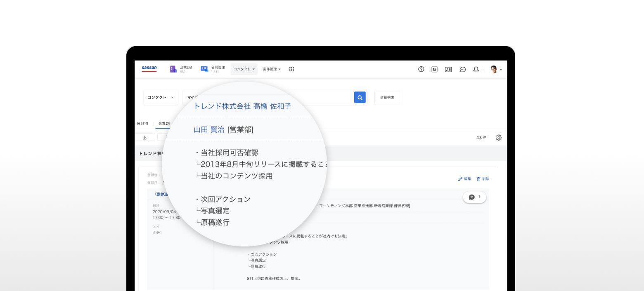Image resolution: width=644 pixels, height=291 pixels.
Task: Click the 全6件 result count
Action: (x=481, y=138)
